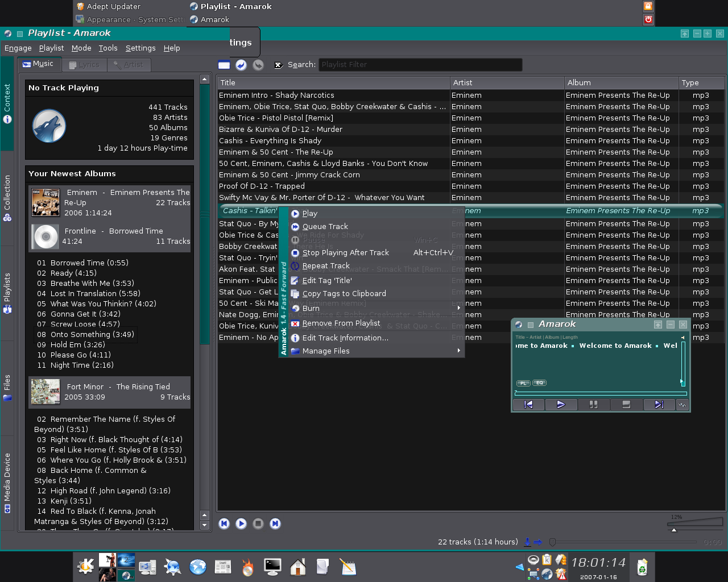Click previous track in Amarok player window

[528, 405]
